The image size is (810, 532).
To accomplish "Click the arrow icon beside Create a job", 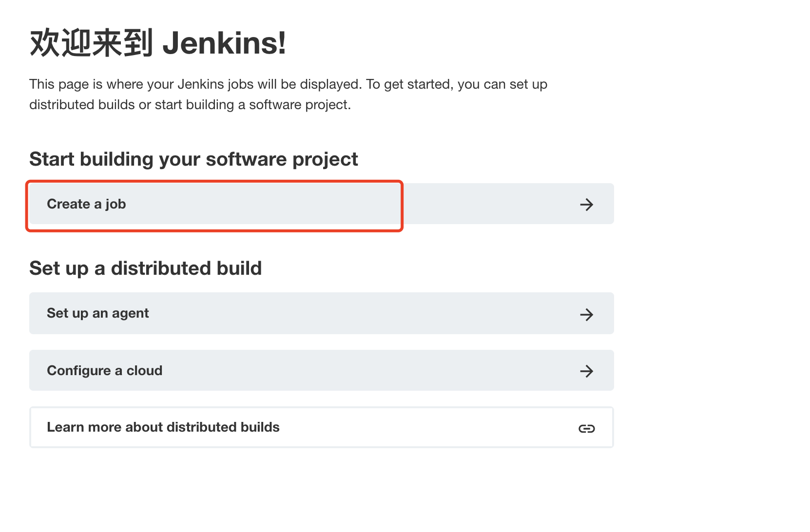I will (586, 204).
